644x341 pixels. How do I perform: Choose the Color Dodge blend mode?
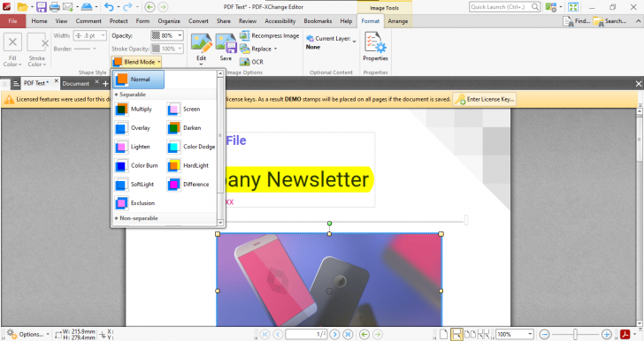(x=191, y=147)
